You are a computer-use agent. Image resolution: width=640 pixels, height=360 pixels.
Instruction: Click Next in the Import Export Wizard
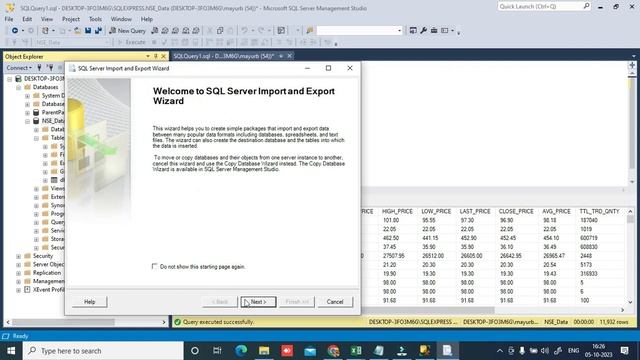[258, 302]
